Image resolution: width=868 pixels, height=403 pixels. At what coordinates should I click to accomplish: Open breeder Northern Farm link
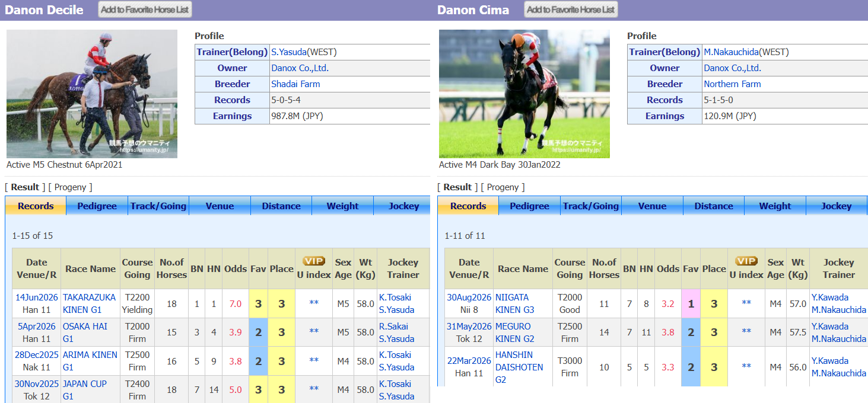click(x=732, y=84)
